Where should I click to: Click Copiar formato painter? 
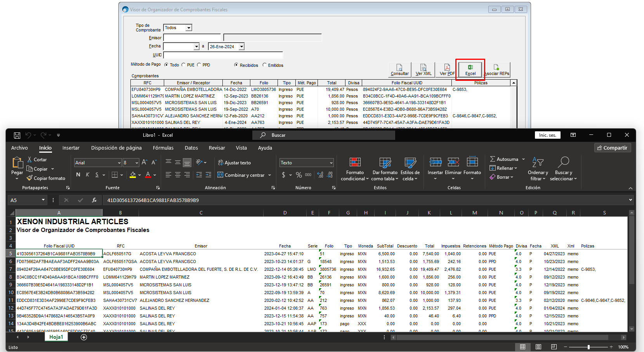46,178
